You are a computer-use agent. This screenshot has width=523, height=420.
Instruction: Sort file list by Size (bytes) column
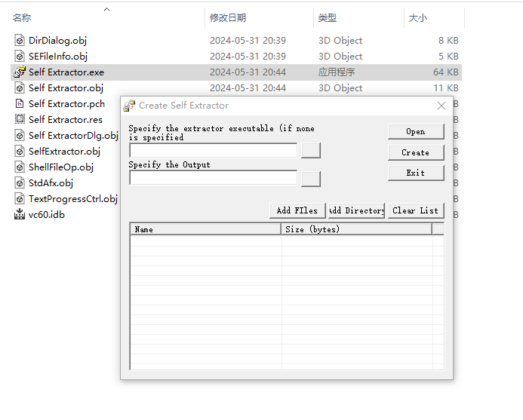pyautogui.click(x=356, y=229)
